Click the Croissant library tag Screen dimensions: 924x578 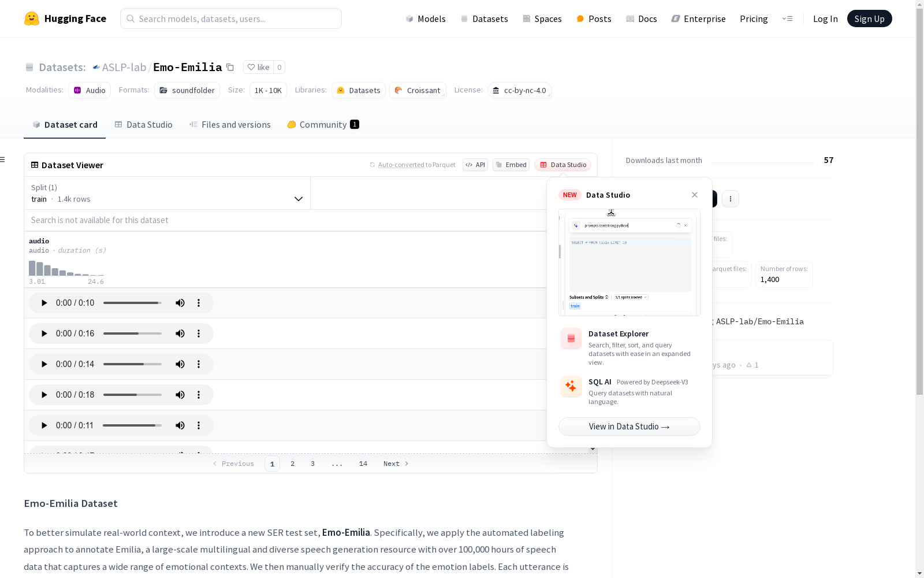(418, 90)
